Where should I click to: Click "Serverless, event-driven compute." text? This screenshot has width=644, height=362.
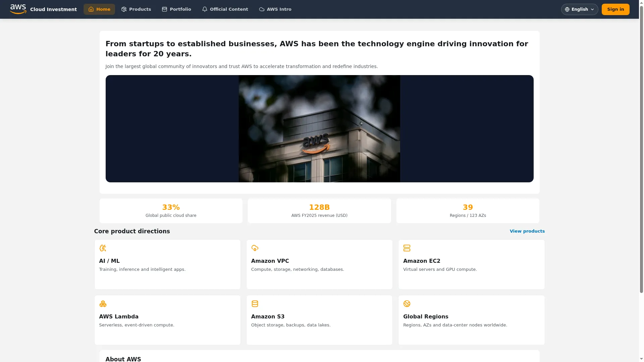[137, 325]
